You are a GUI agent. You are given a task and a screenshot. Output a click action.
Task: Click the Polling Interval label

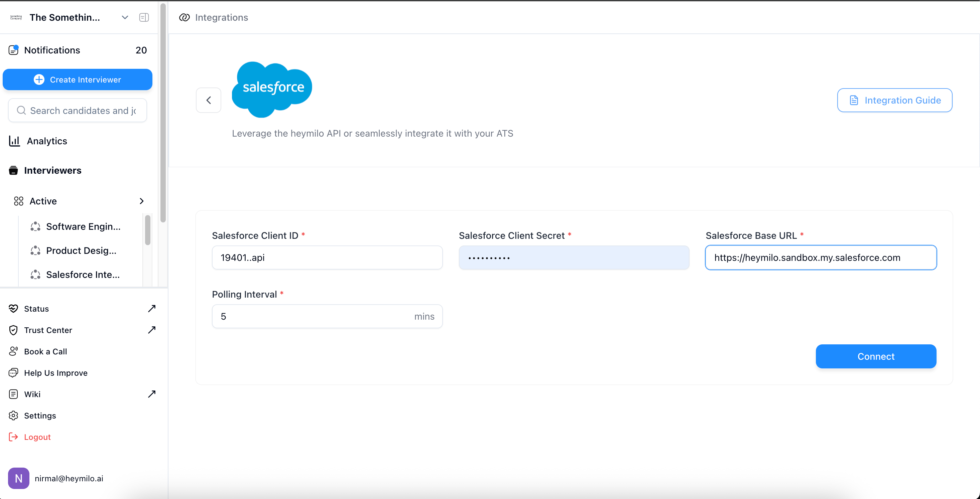click(x=244, y=295)
